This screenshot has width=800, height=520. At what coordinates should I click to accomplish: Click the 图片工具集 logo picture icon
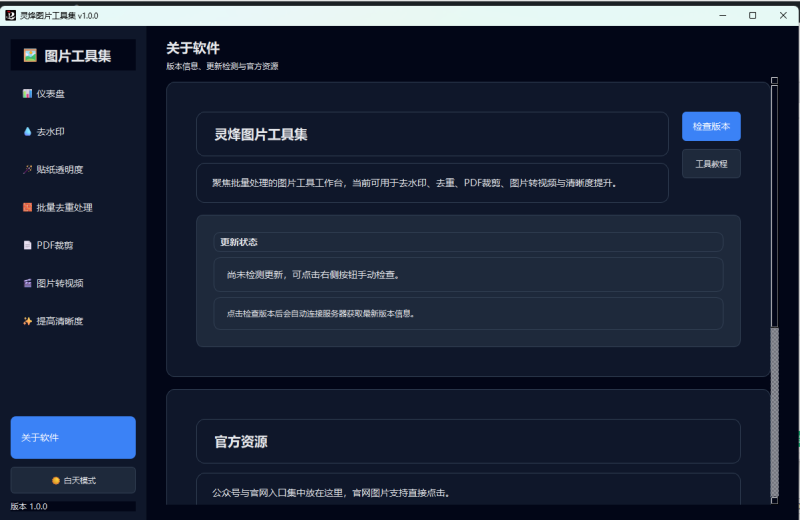pos(30,55)
